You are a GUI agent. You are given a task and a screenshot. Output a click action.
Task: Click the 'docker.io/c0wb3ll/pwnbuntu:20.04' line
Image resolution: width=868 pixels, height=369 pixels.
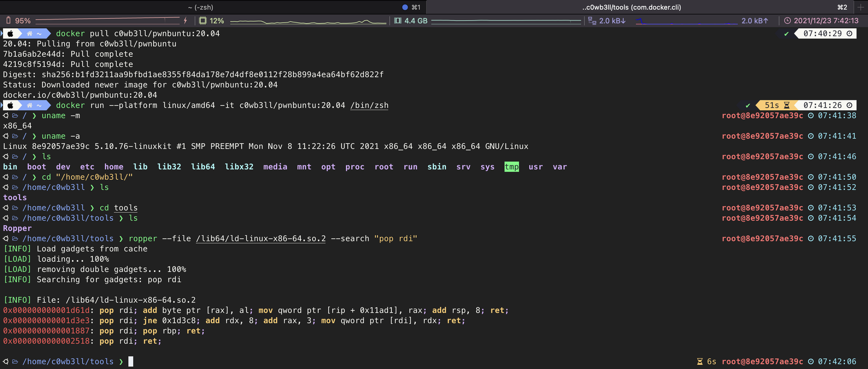click(80, 95)
